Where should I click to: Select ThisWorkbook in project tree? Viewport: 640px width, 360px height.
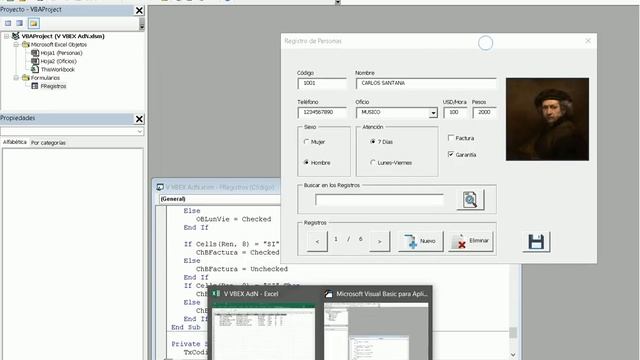58,69
